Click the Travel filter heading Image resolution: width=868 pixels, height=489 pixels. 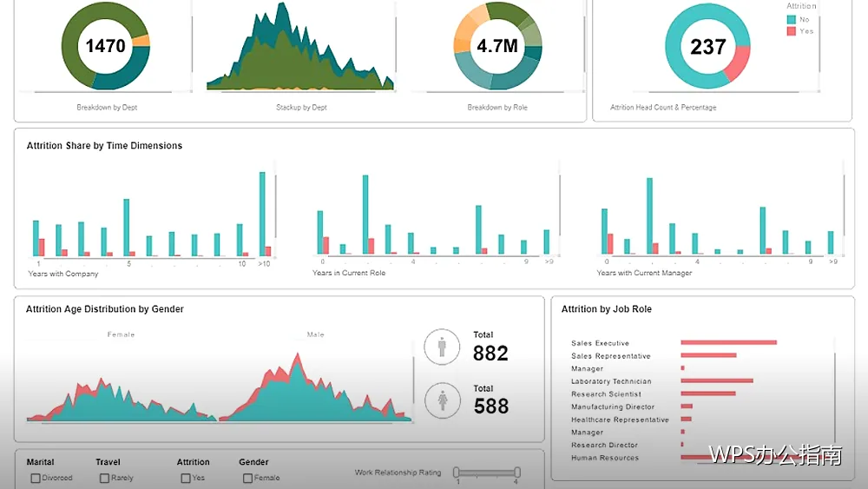tap(108, 462)
